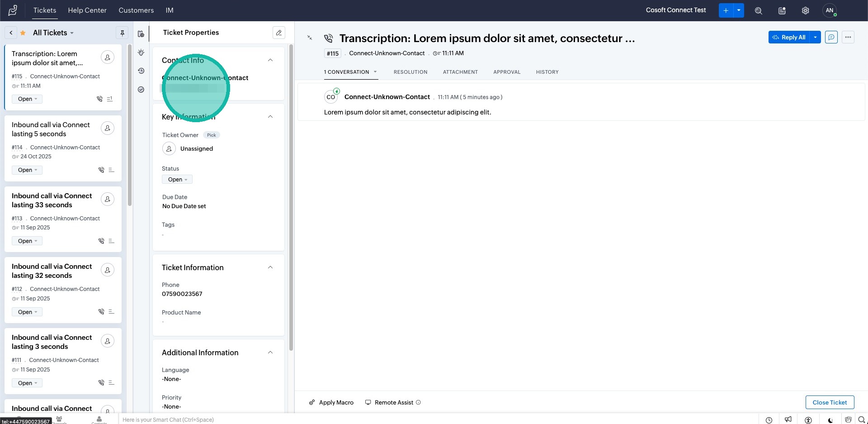868x424 pixels.
Task: Switch to the Resolution tab
Action: pyautogui.click(x=410, y=72)
